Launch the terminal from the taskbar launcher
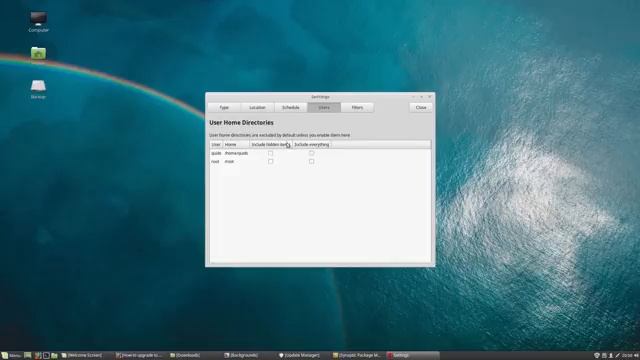The width and height of the screenshot is (640, 360). tap(46, 356)
